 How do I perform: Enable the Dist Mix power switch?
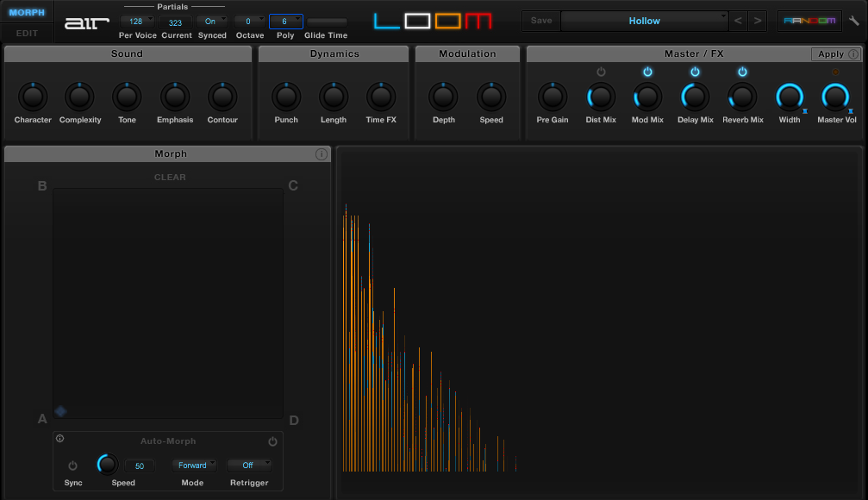click(601, 72)
